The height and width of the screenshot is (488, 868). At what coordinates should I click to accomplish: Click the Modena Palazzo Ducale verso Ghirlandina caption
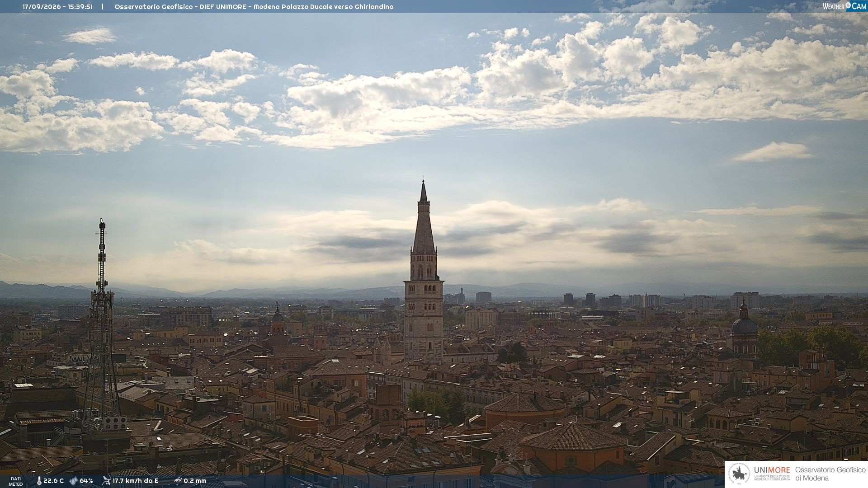(x=324, y=7)
